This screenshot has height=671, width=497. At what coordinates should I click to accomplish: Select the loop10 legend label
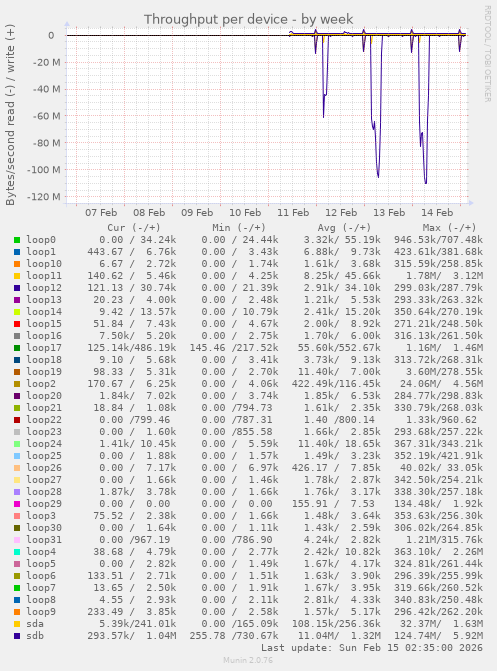pos(44,264)
